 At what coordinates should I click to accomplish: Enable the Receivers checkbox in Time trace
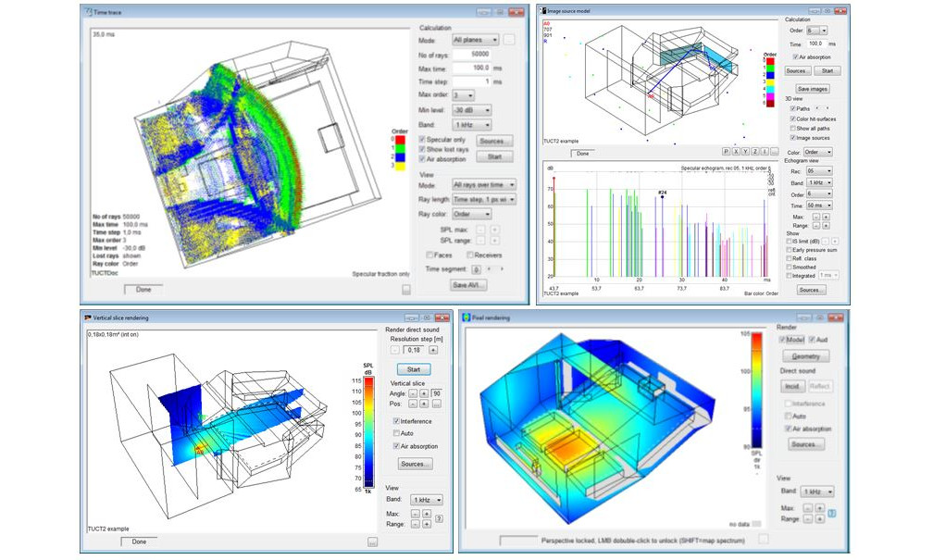470,255
